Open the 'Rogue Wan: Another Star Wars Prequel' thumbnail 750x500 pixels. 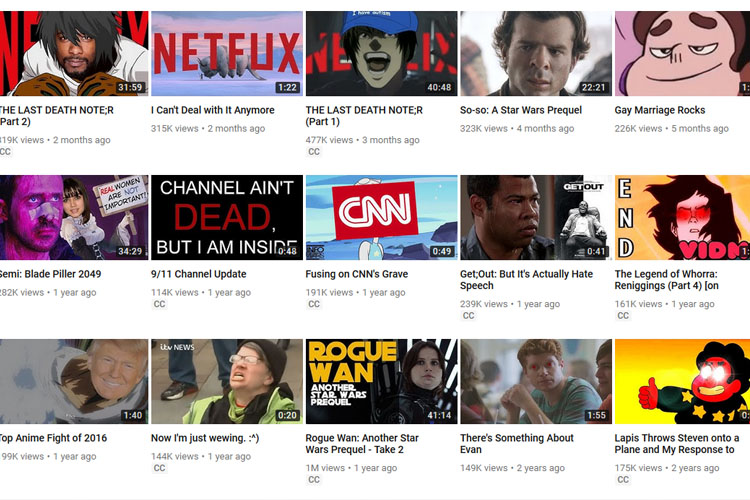tap(381, 381)
